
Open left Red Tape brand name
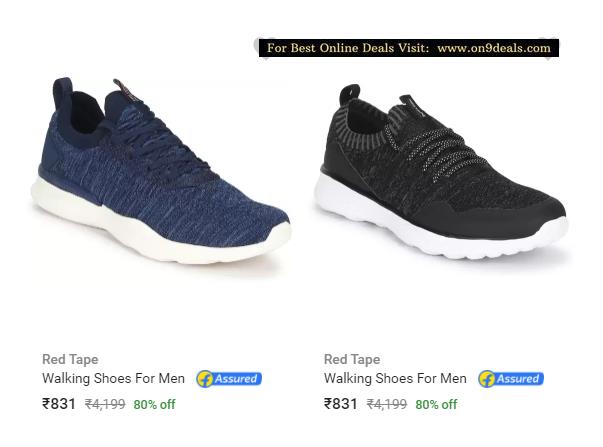70,359
